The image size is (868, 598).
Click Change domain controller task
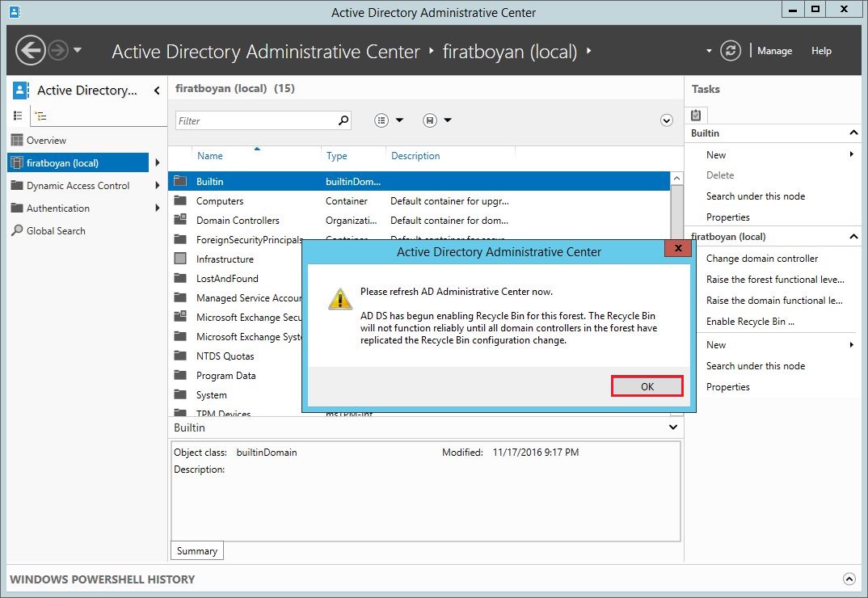point(761,259)
